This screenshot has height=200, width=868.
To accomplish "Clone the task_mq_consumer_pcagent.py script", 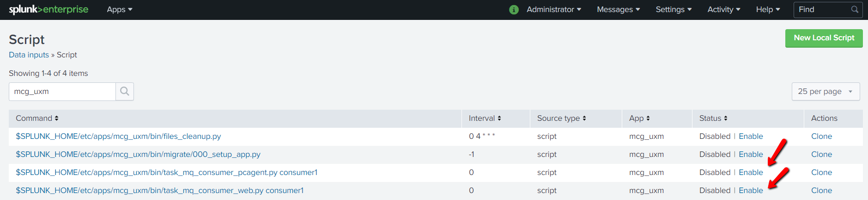I will pos(821,172).
